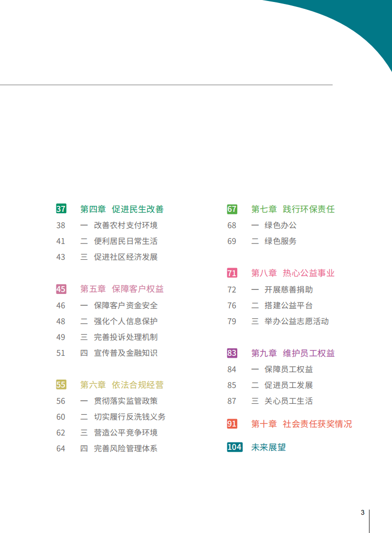Go to entry 二 促进员工发展
The height and width of the screenshot is (533, 392).
pyautogui.click(x=282, y=385)
